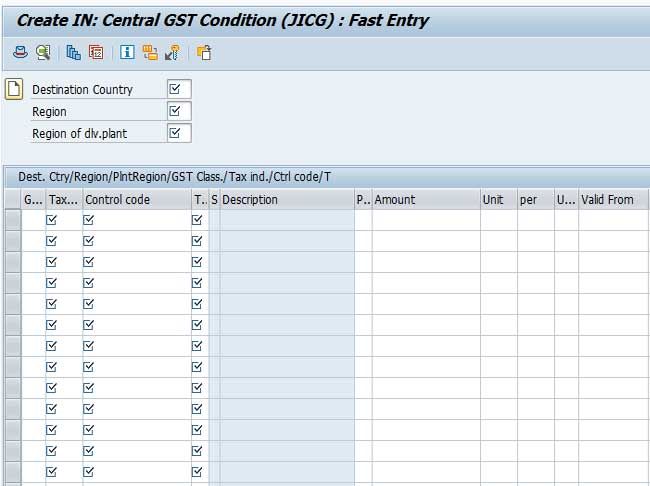Click the P.. column header
Image resolution: width=650 pixels, height=486 pixels.
pyautogui.click(x=363, y=199)
